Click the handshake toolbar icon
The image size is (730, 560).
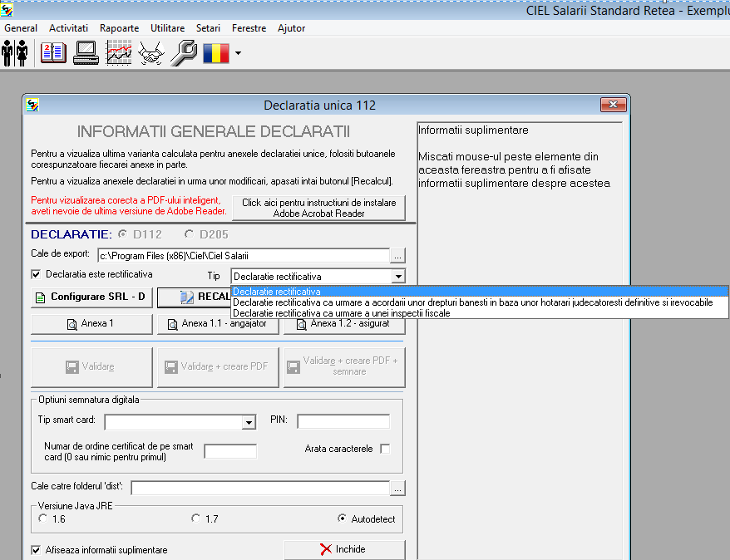(x=151, y=52)
